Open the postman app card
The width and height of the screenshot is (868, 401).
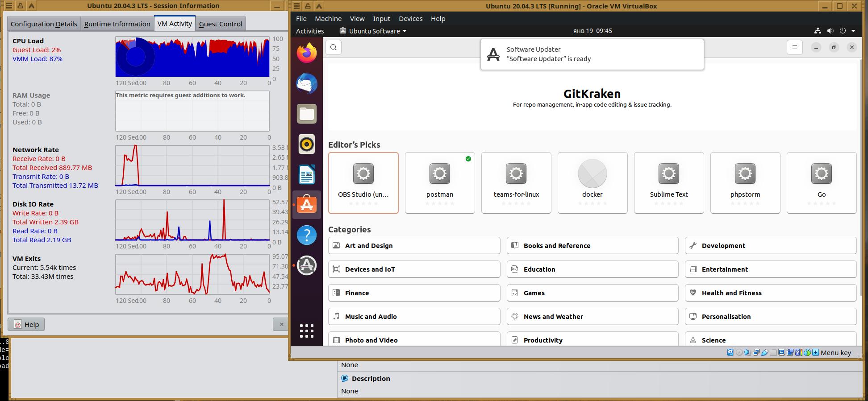point(440,183)
